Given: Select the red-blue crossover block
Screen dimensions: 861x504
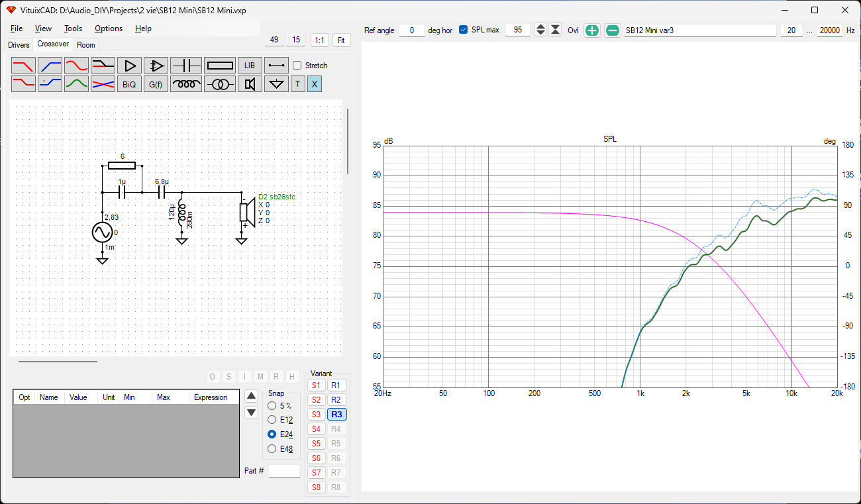Looking at the screenshot, I should tap(103, 84).
